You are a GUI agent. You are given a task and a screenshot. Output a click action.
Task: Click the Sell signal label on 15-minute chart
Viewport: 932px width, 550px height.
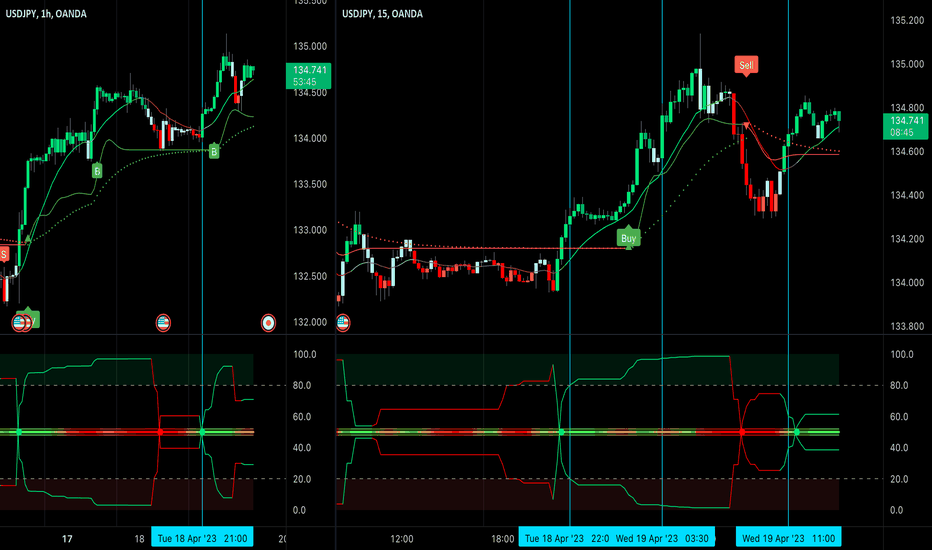[x=745, y=65]
